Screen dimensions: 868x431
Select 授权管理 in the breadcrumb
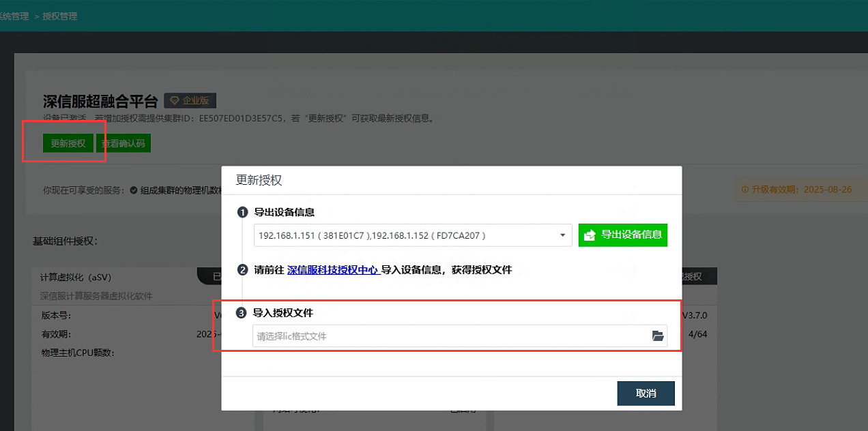(60, 16)
